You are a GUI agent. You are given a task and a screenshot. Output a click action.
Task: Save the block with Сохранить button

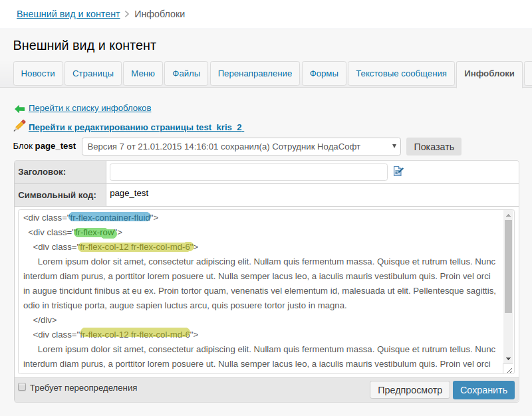[x=483, y=390]
